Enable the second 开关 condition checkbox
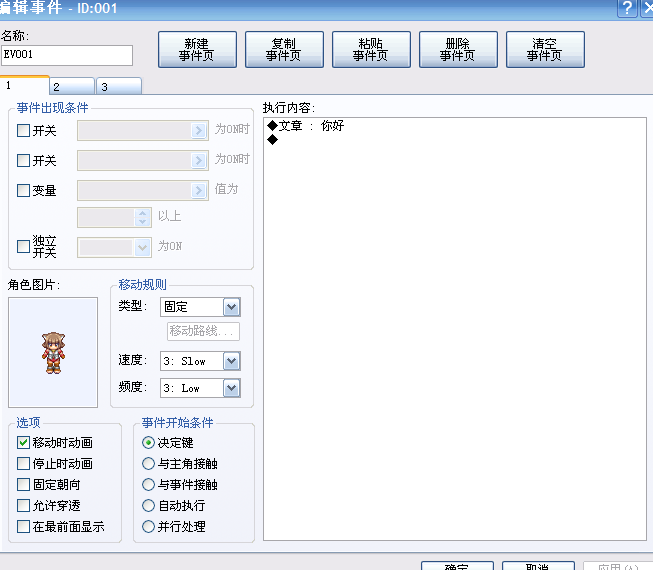This screenshot has width=653, height=570. [23, 161]
